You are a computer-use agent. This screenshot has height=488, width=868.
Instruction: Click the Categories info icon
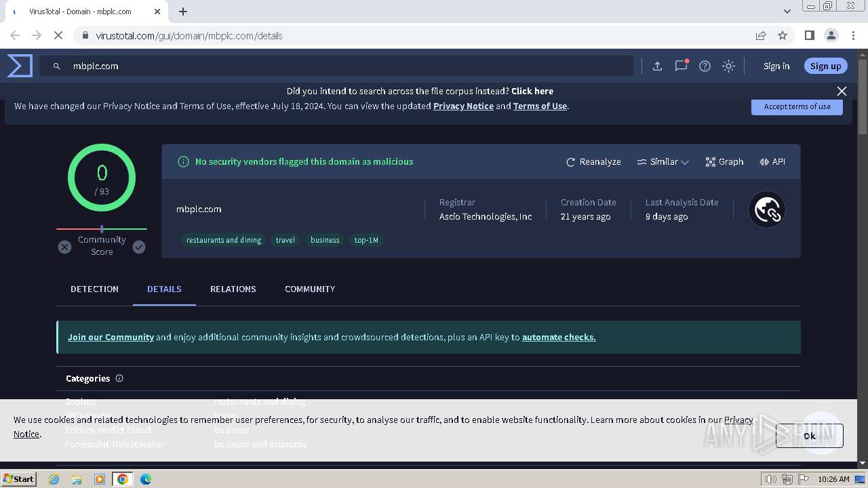tap(119, 378)
